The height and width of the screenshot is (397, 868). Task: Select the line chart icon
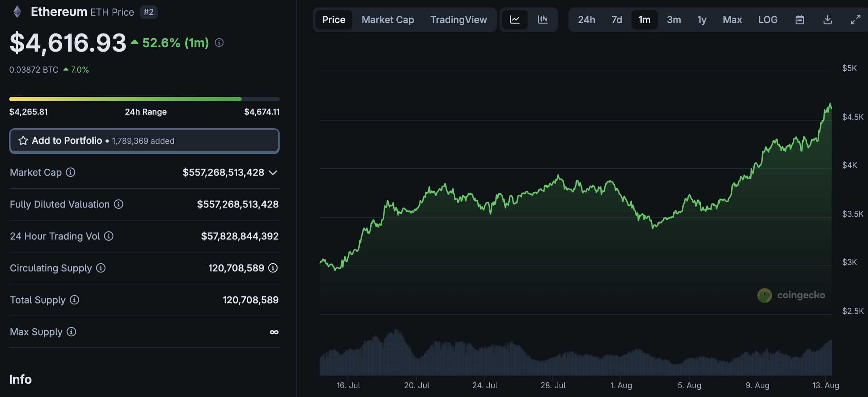pyautogui.click(x=515, y=19)
